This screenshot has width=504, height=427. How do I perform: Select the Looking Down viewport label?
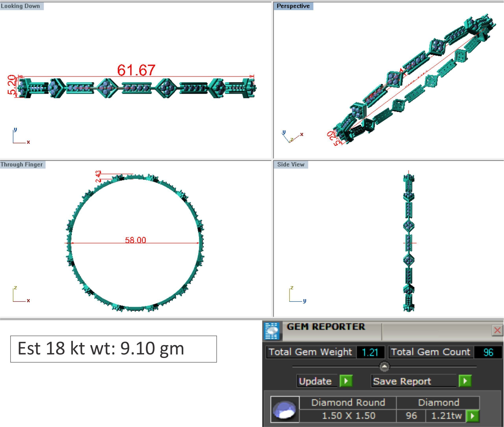pos(21,6)
